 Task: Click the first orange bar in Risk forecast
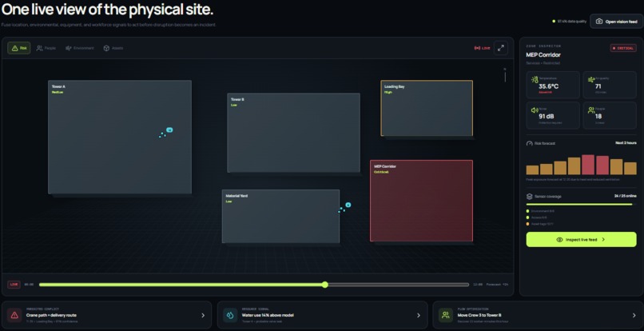click(532, 170)
